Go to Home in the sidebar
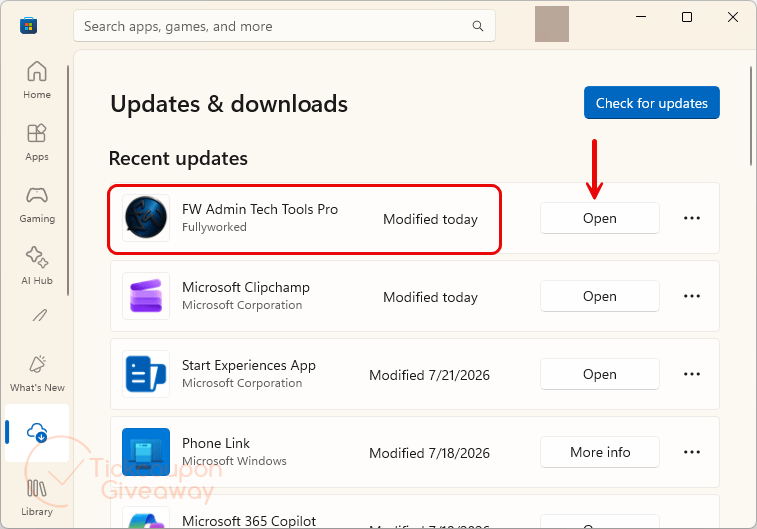Image resolution: width=757 pixels, height=529 pixels. click(x=37, y=80)
